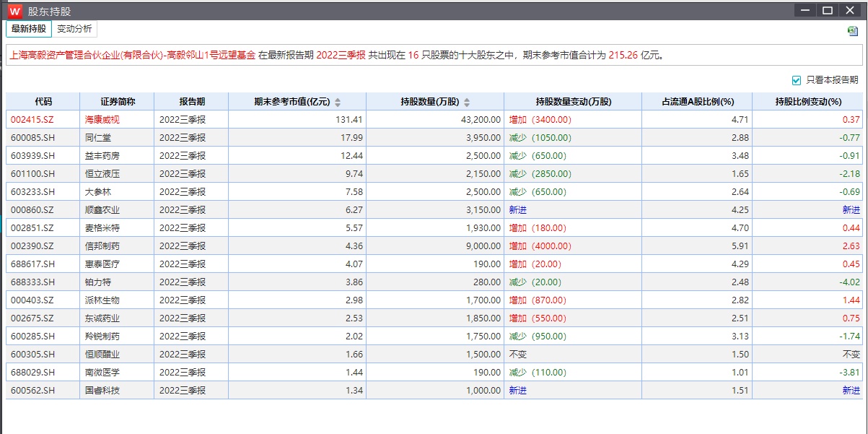Click the Excel export icon
868x434 pixels.
[x=853, y=31]
